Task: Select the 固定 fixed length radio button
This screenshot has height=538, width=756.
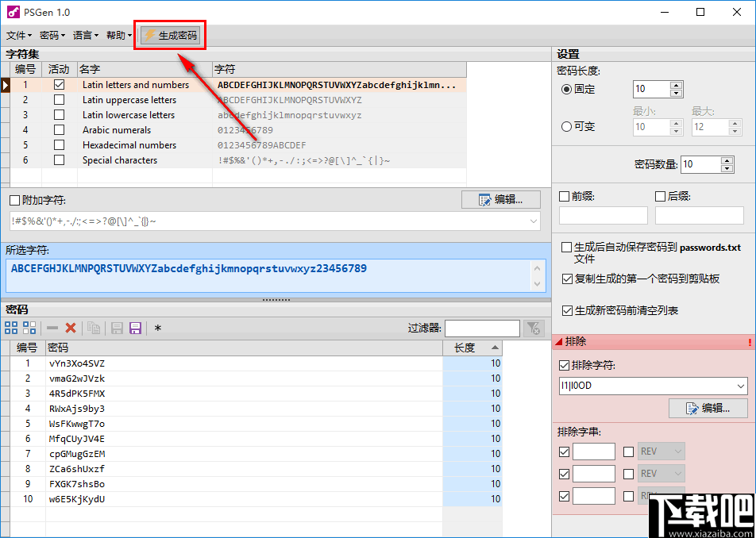Action: tap(566, 89)
